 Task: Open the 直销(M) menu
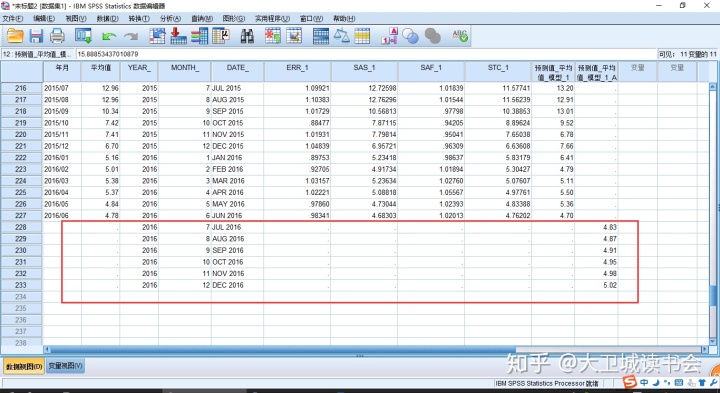pos(202,18)
